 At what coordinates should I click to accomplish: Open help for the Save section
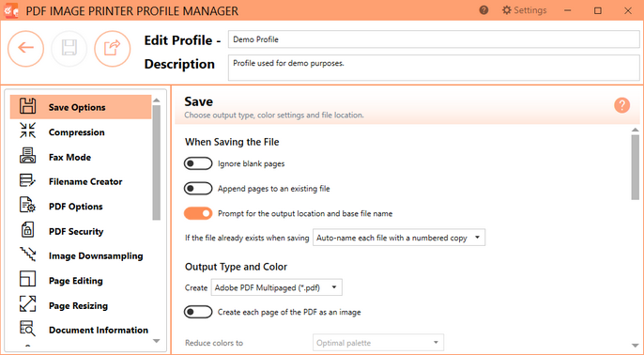(x=621, y=105)
